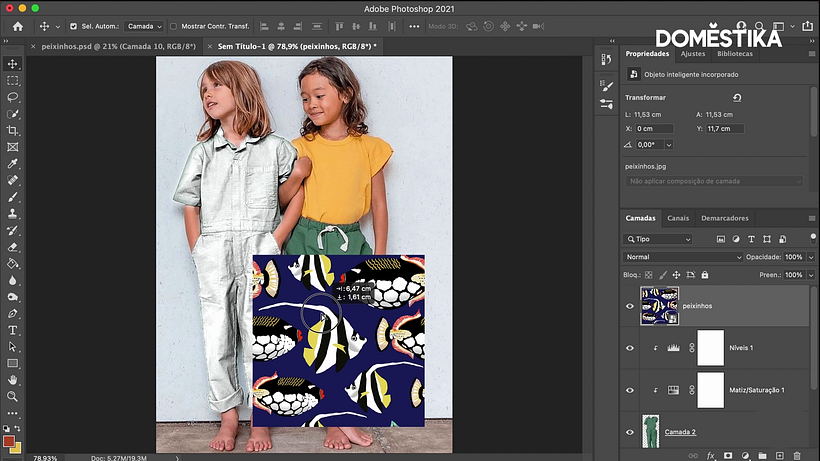Open the Ajustes tab

[693, 54]
